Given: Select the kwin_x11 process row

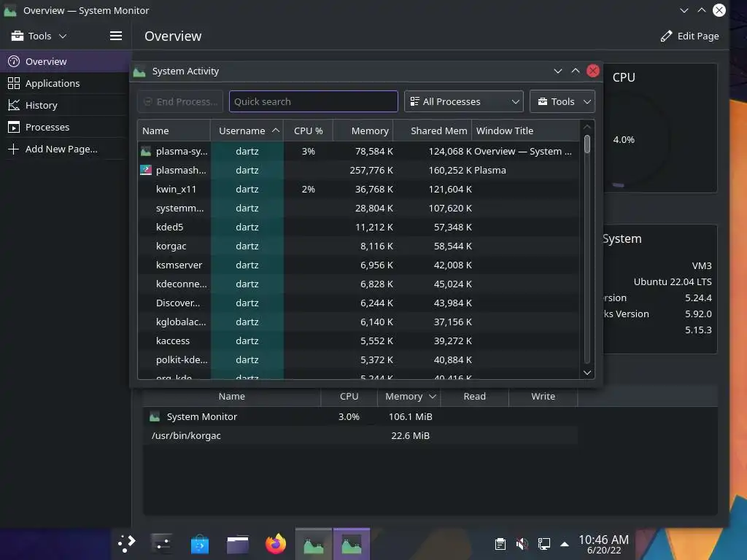Looking at the screenshot, I should tap(359, 189).
